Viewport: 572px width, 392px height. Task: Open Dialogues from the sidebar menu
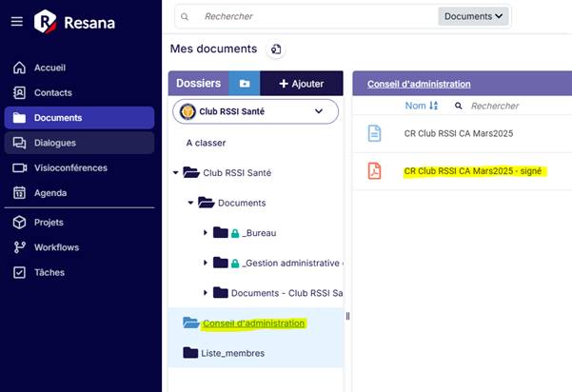[54, 143]
